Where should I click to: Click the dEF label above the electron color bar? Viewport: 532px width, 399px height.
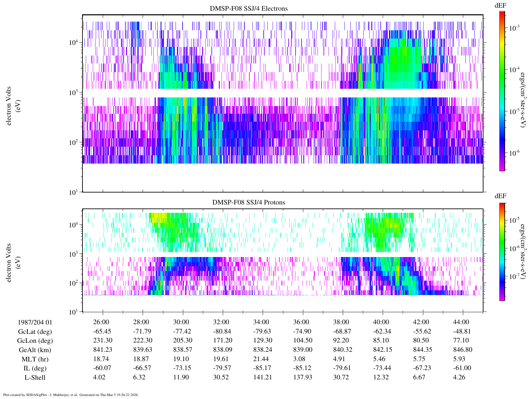click(x=501, y=6)
